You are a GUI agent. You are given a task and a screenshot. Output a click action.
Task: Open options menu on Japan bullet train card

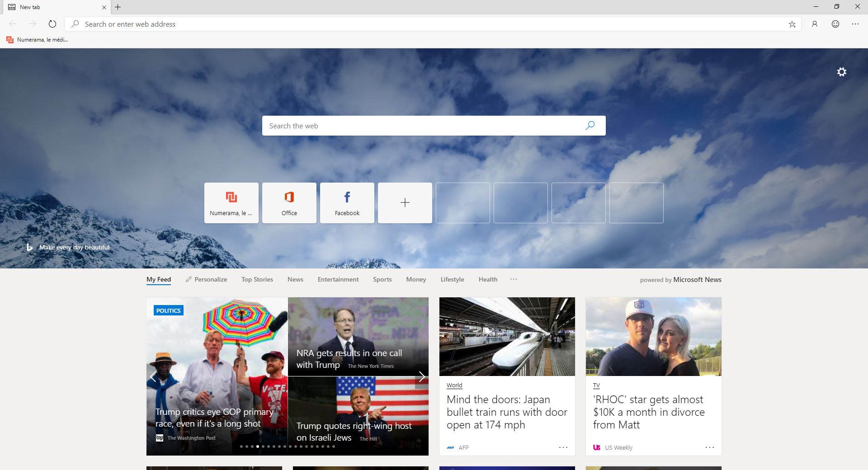tap(563, 447)
